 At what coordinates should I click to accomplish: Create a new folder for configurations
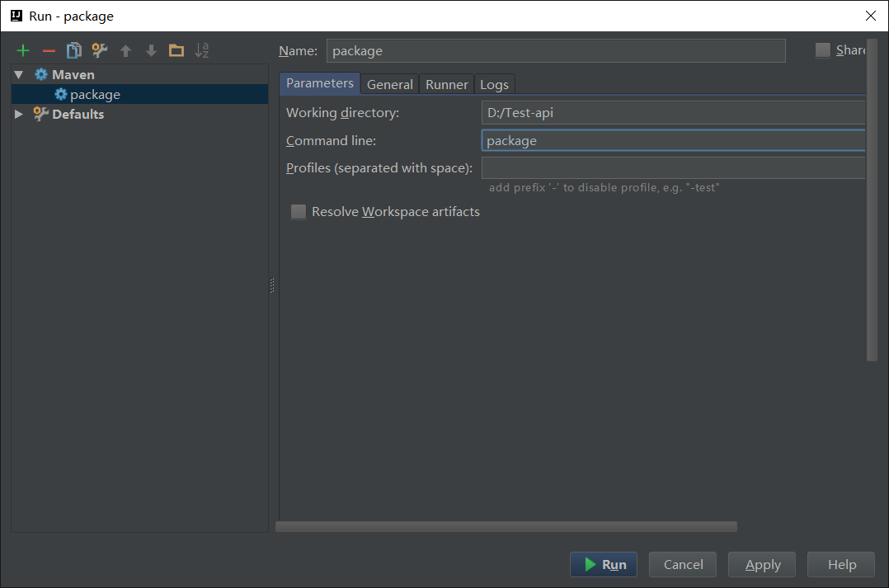pos(176,50)
